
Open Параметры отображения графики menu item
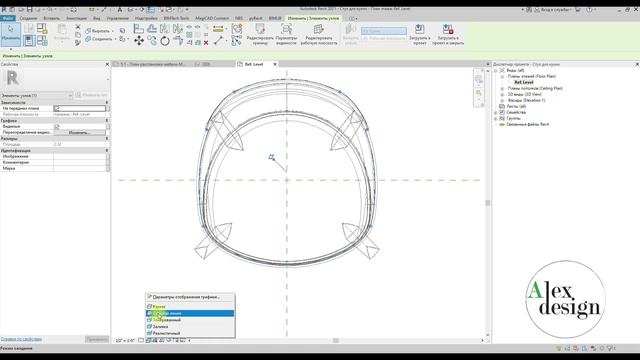190,297
